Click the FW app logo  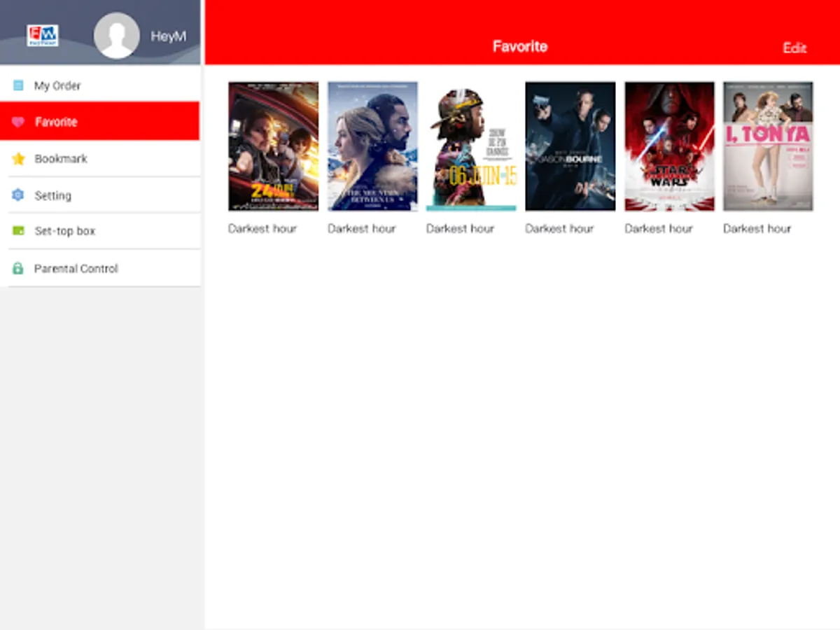43,36
